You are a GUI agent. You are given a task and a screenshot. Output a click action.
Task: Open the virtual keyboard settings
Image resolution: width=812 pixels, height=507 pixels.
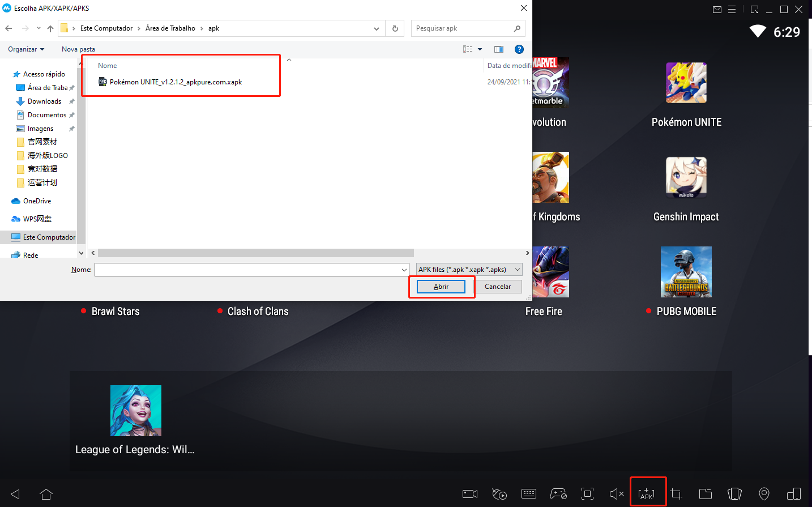[529, 493]
